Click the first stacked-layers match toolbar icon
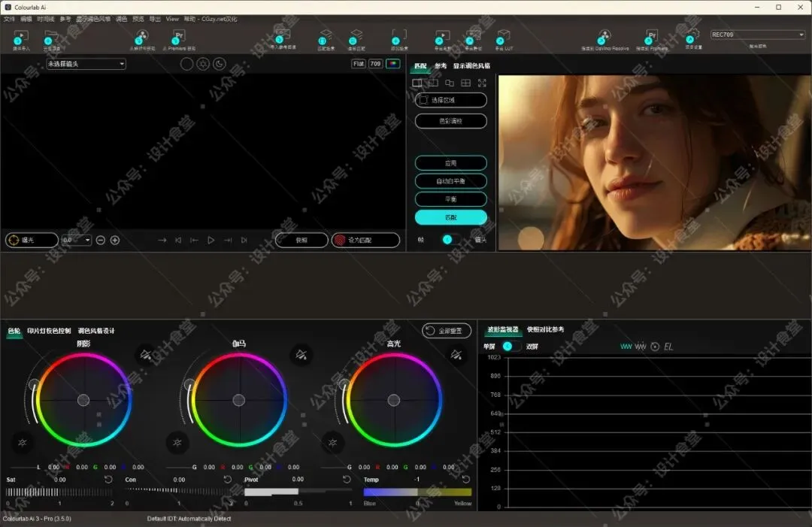The width and height of the screenshot is (812, 527). point(326,38)
